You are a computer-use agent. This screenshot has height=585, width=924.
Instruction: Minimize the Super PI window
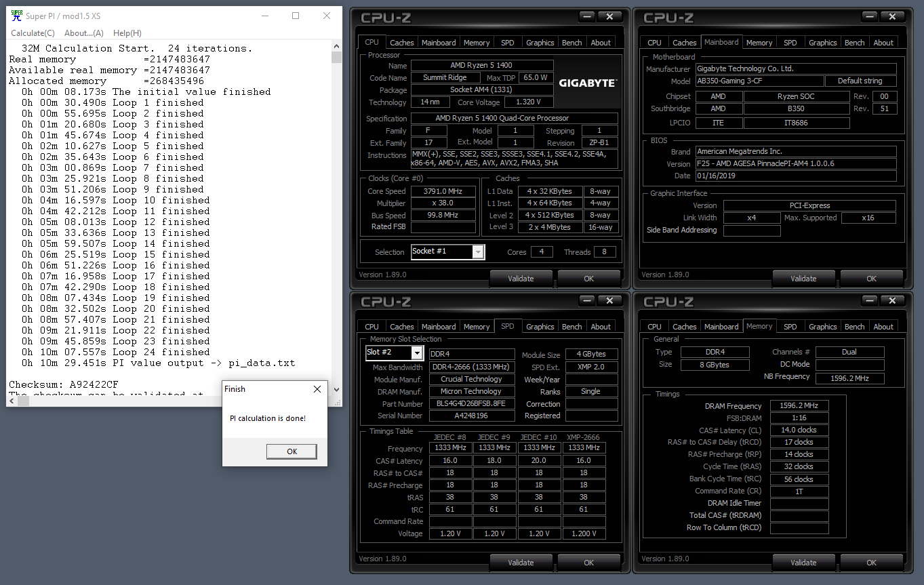(265, 16)
